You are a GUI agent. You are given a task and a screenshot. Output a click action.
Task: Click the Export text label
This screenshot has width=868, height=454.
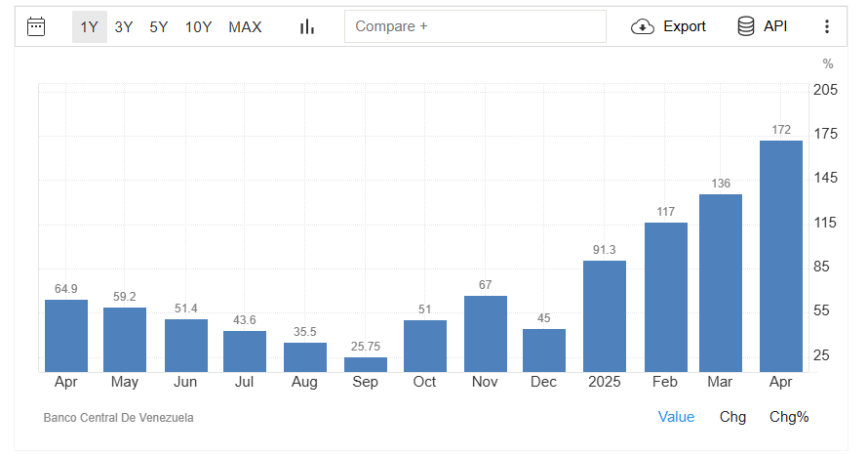(684, 26)
